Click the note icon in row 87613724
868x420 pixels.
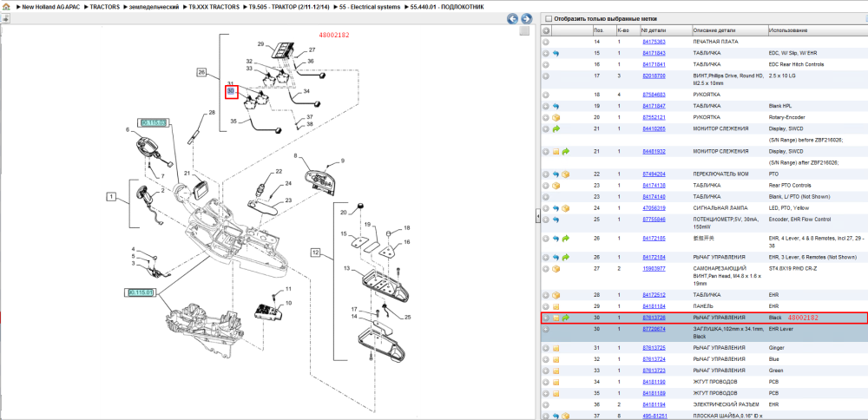pyautogui.click(x=556, y=359)
